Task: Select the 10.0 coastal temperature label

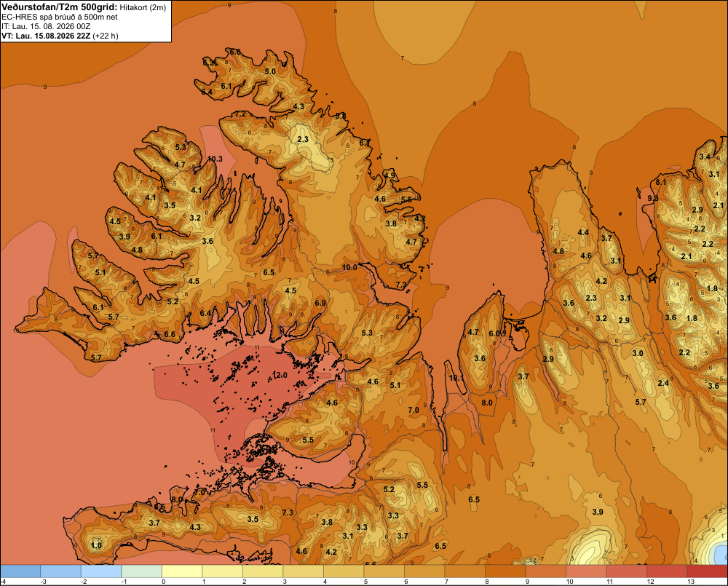Action: (349, 267)
